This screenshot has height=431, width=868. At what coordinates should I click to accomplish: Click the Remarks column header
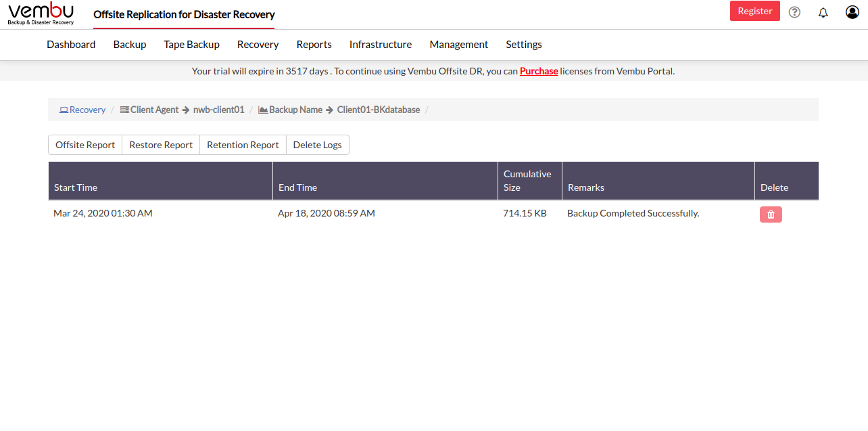pyautogui.click(x=658, y=181)
